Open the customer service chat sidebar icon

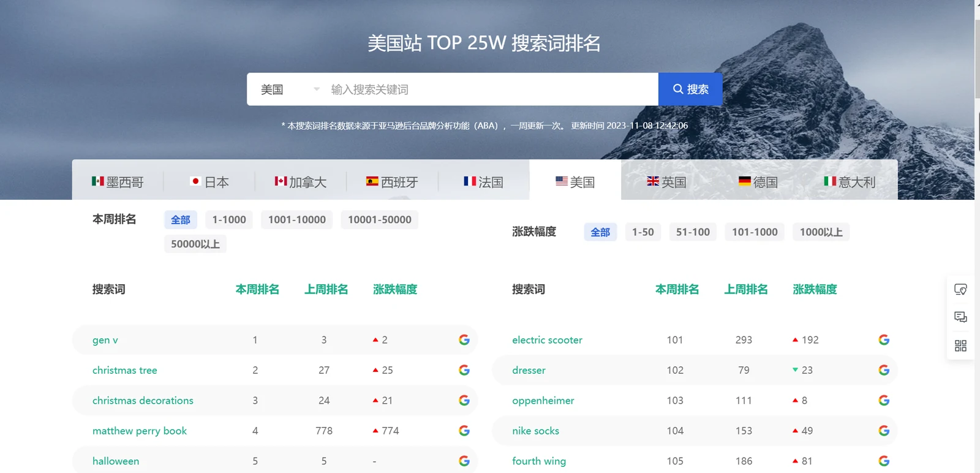click(x=960, y=289)
